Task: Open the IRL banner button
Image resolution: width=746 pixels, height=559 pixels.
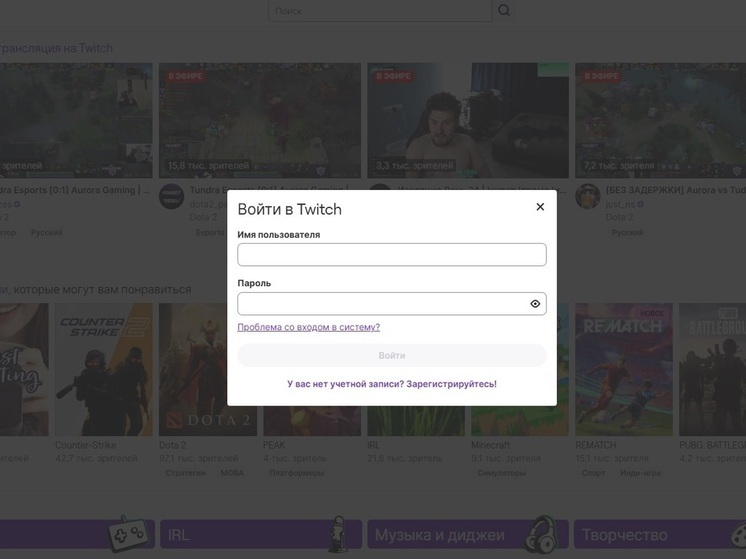Action: (x=261, y=534)
